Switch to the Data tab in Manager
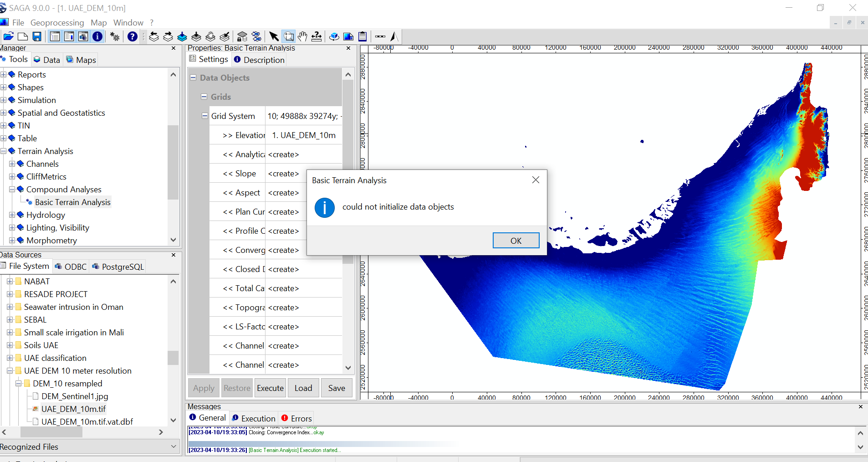This screenshot has height=462, width=868. (47, 60)
